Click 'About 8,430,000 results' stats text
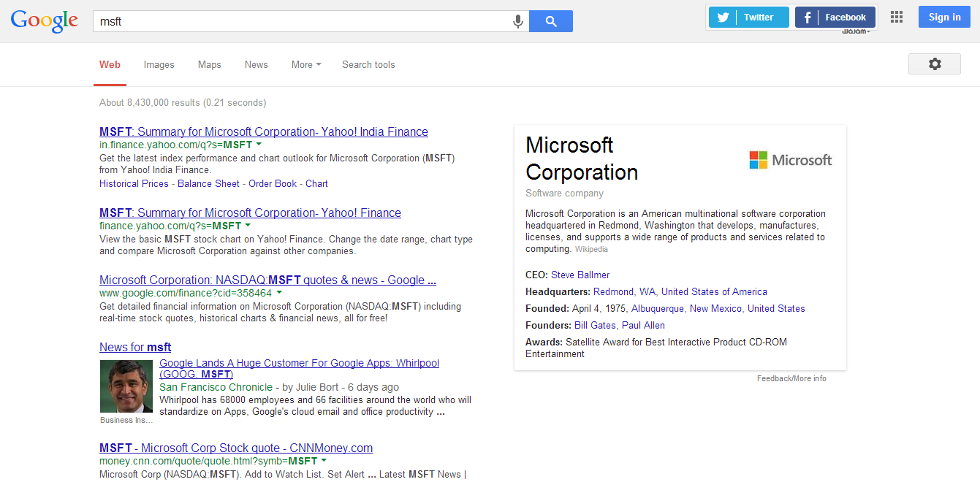Image resolution: width=980 pixels, height=482 pixels. click(x=183, y=102)
